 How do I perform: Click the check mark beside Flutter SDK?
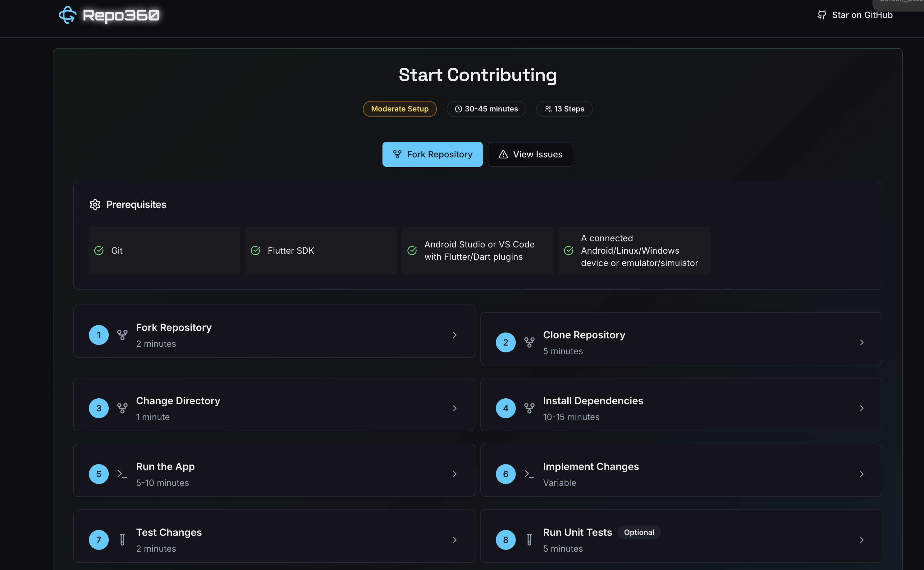click(255, 251)
